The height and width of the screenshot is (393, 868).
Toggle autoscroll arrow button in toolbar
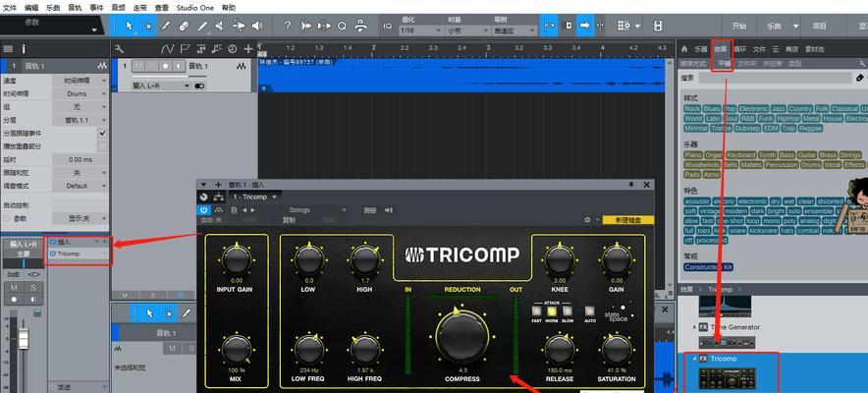click(584, 26)
